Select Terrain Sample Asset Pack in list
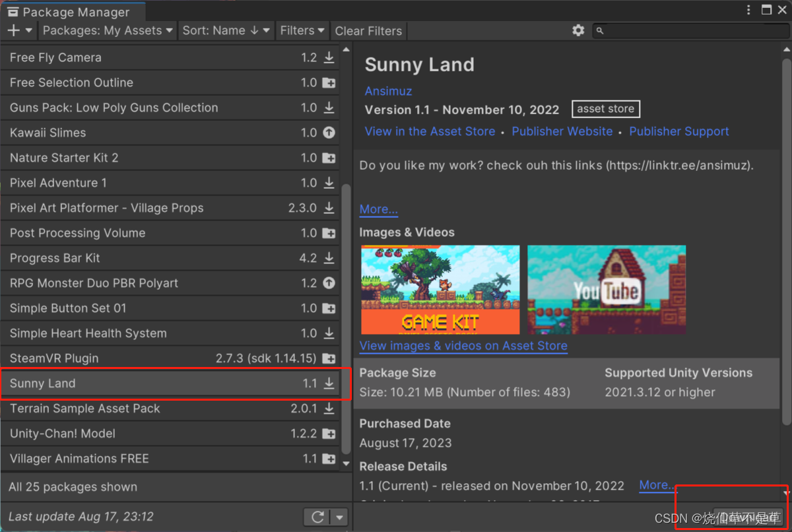The height and width of the screenshot is (532, 792). click(84, 409)
